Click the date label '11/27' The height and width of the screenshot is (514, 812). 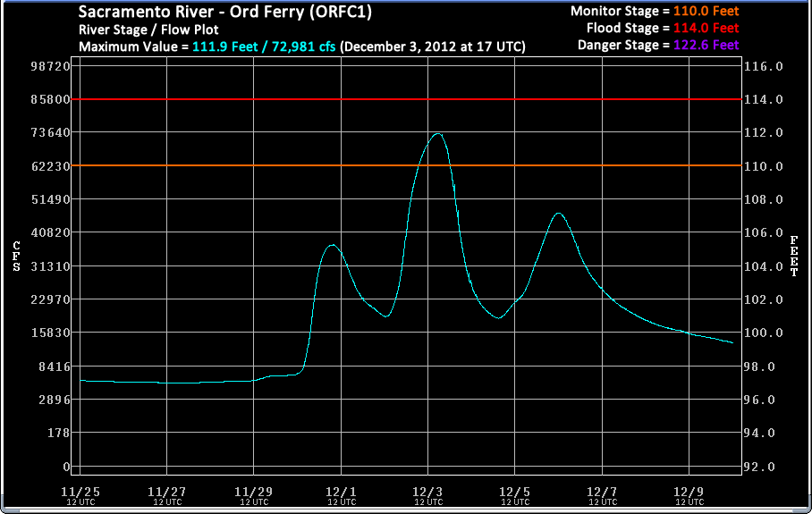166,492
